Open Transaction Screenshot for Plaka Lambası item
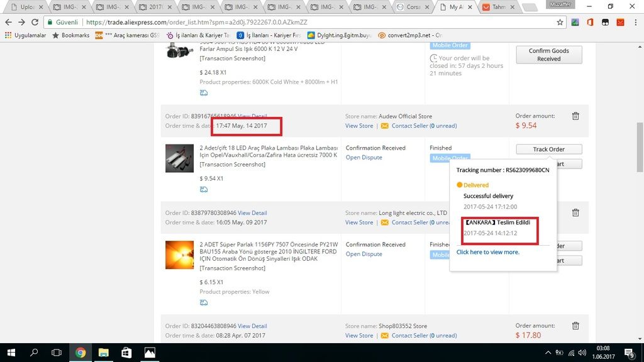Viewport: 644px width, 362px height. click(233, 165)
